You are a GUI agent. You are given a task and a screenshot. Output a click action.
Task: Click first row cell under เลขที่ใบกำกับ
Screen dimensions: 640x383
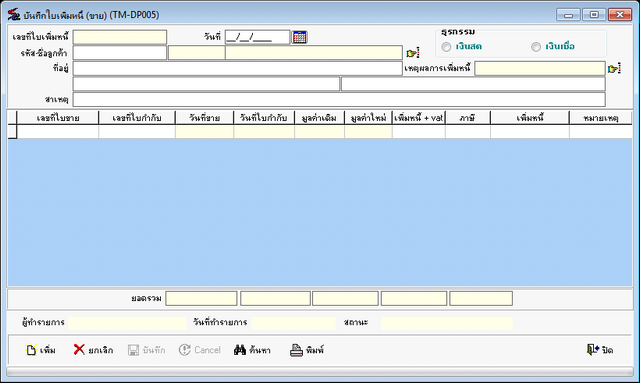(137, 131)
